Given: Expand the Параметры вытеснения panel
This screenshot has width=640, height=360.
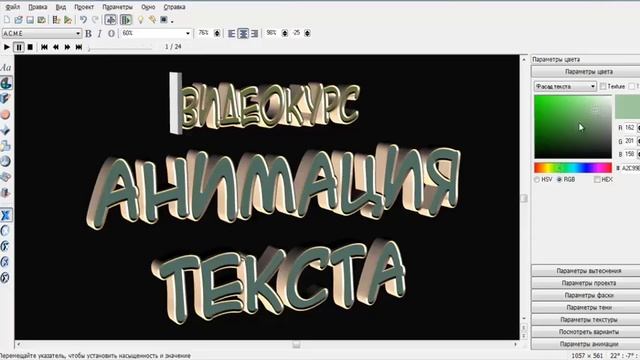Looking at the screenshot, I should coord(586,271).
